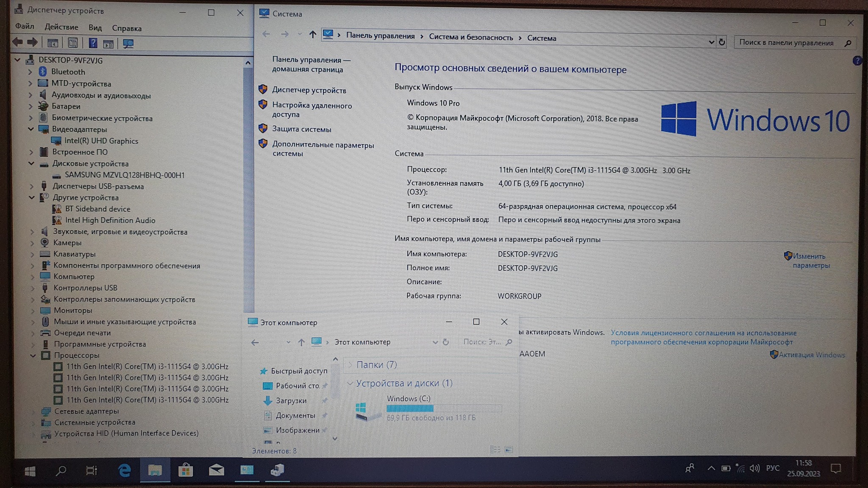Viewport: 868px width, 488px height.
Task: Click Активация Windows link
Action: (x=812, y=355)
